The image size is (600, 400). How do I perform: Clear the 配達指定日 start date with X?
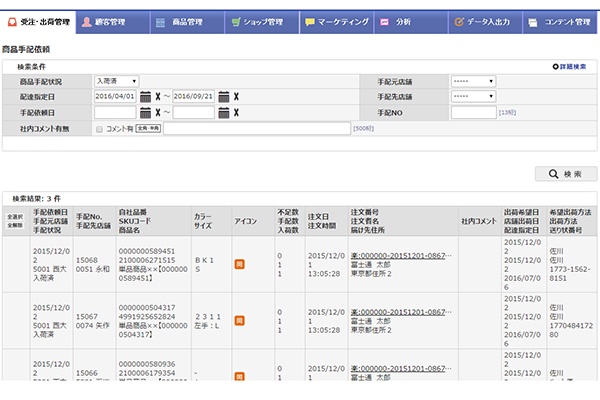point(157,97)
